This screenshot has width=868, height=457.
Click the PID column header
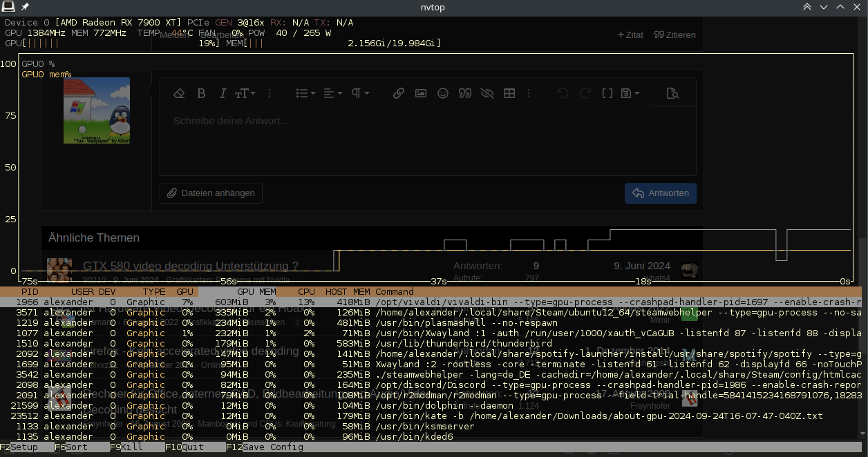[30, 292]
